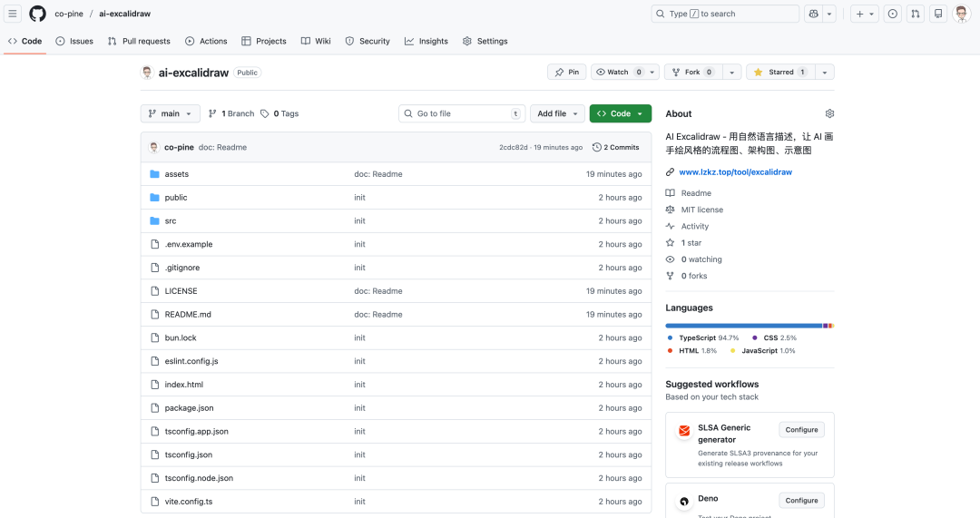Open the green Code dropdown
Image resolution: width=980 pixels, height=518 pixels.
(x=620, y=113)
